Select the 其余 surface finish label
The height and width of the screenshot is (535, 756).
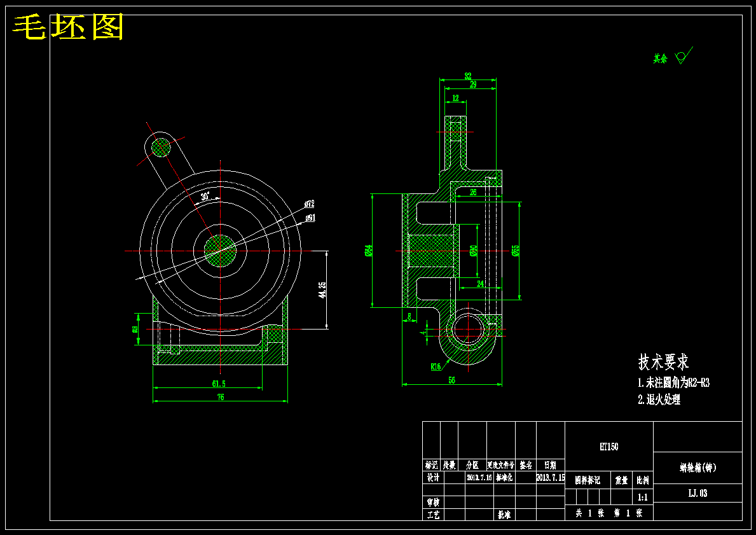coord(661,59)
